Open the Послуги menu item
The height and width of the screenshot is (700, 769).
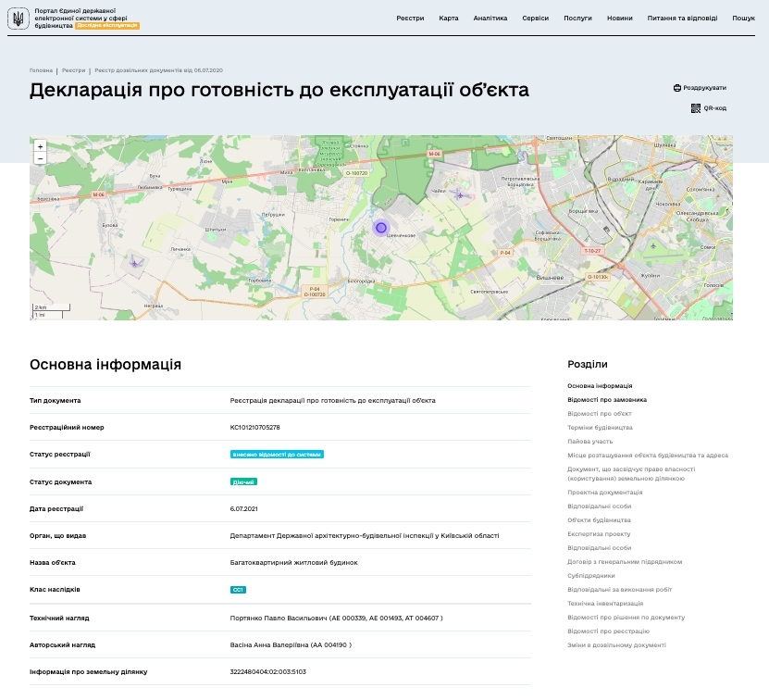tap(577, 19)
